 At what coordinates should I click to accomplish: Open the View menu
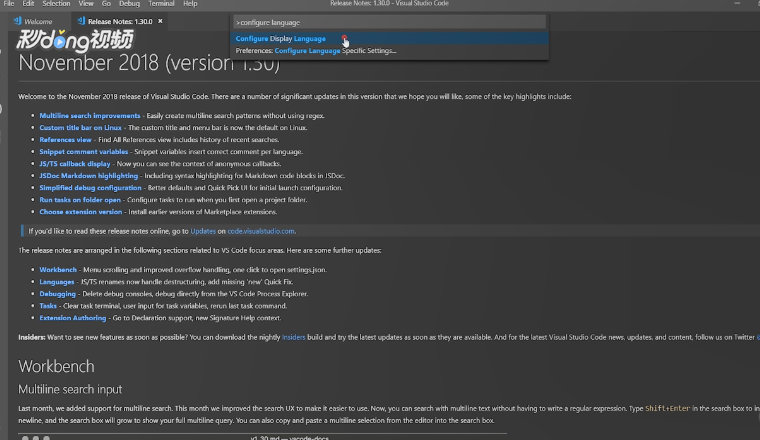[x=86, y=3]
